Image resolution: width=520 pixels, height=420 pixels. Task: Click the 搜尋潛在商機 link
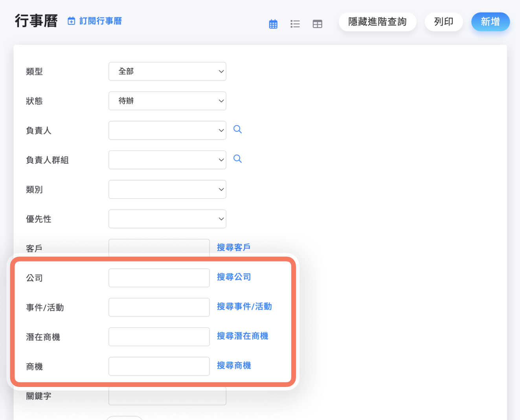pos(243,336)
